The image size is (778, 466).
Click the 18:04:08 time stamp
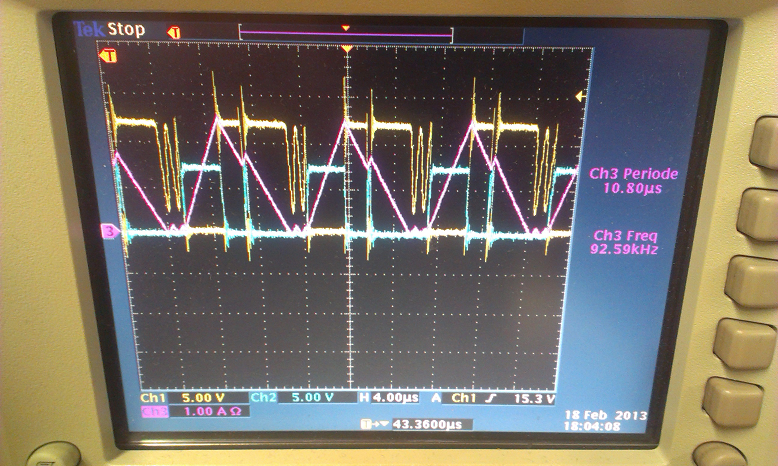point(592,426)
